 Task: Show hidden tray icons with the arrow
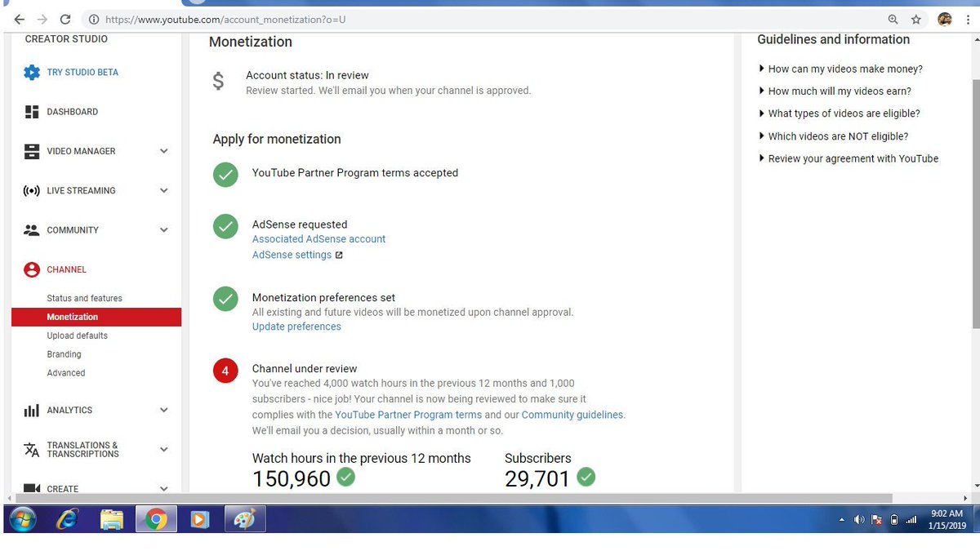pos(842,520)
